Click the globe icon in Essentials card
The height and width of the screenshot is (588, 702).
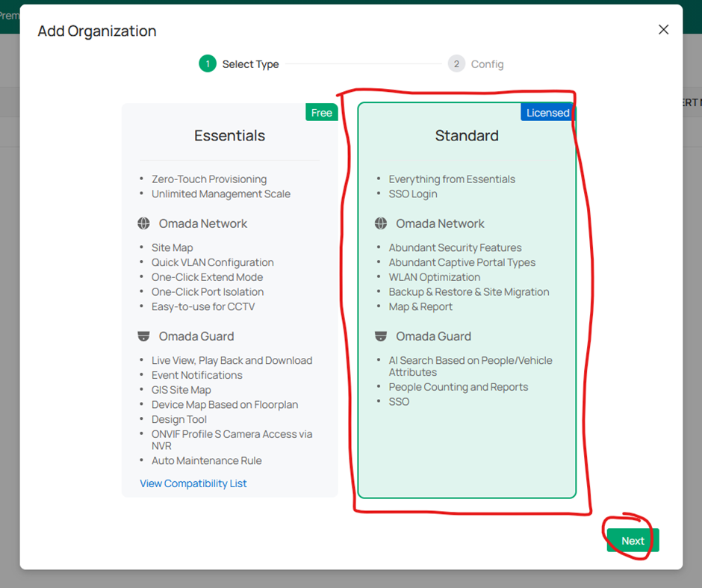(144, 223)
